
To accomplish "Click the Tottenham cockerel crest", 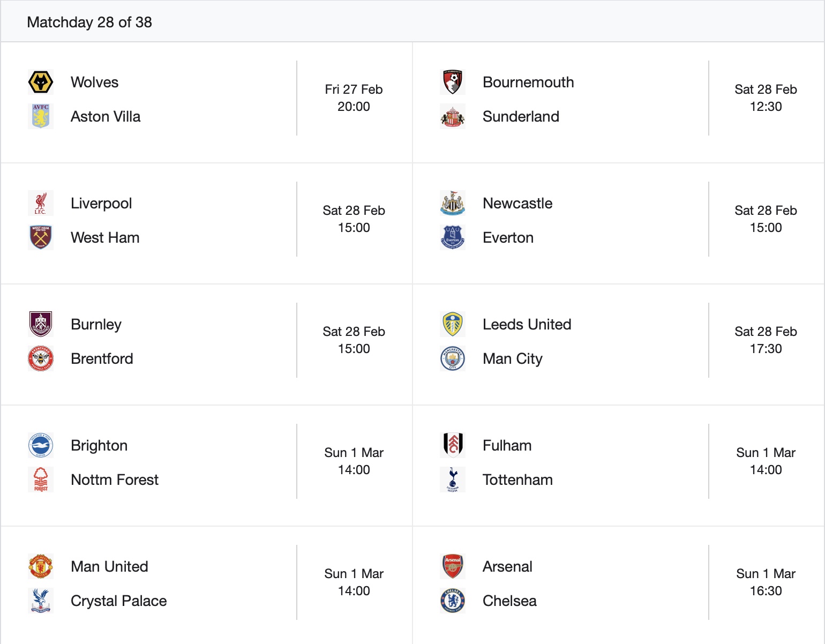I will coord(453,480).
